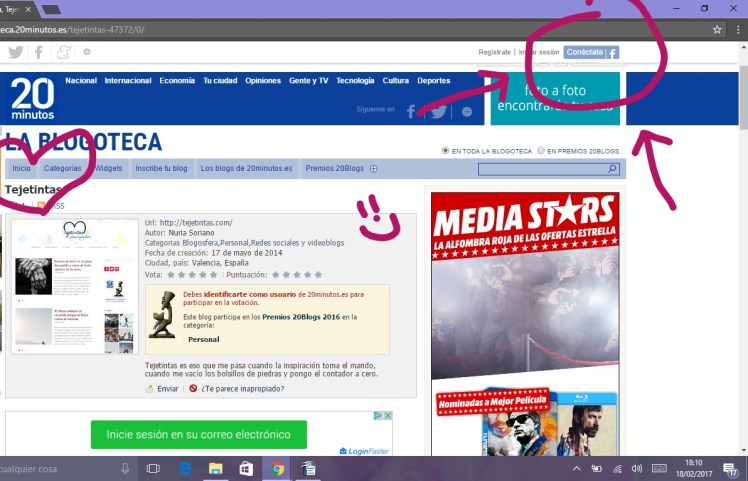Open the tejetintas.com URL link
This screenshot has height=481, width=748.
pos(196,222)
